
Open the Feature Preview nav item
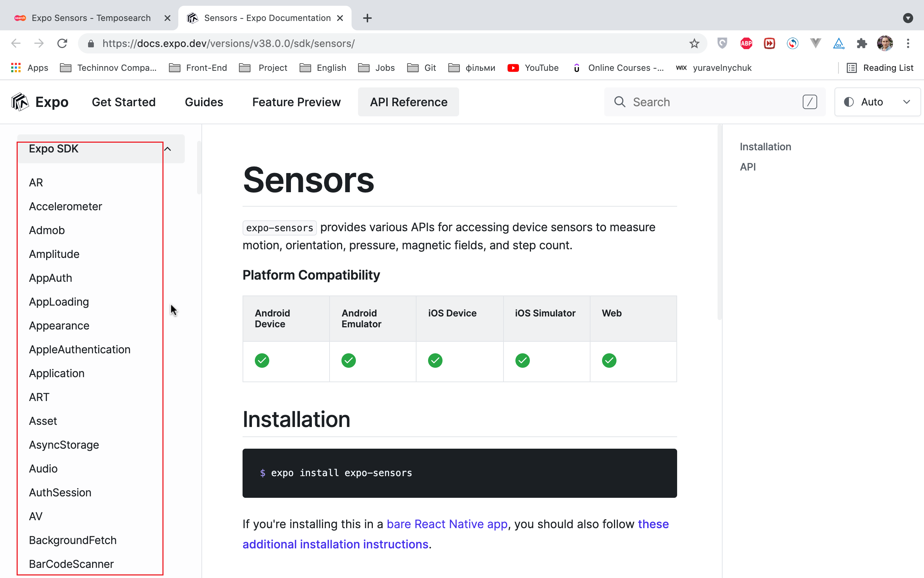coord(296,102)
